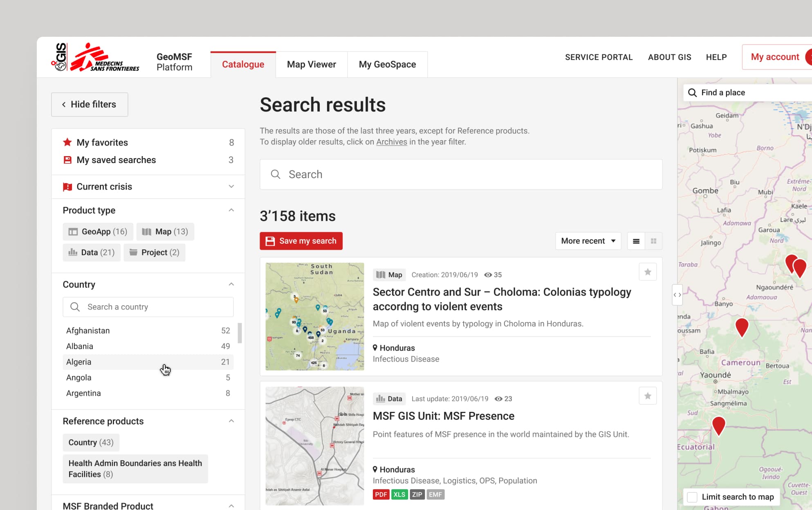The width and height of the screenshot is (812, 510).
Task: Click the red PDF format badge
Action: pyautogui.click(x=381, y=494)
